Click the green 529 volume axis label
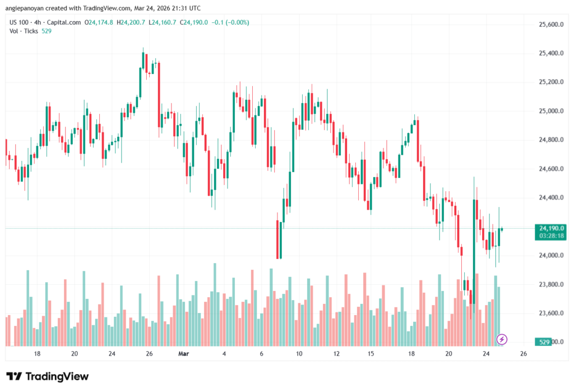 pos(543,342)
